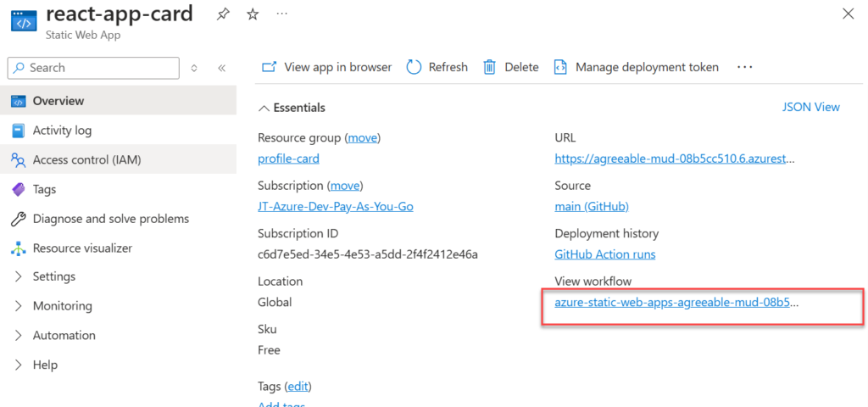Screen dimensions: 868x407
Task: Select the Subscription ID value c6d7e5ed-34e5...
Action: point(368,254)
